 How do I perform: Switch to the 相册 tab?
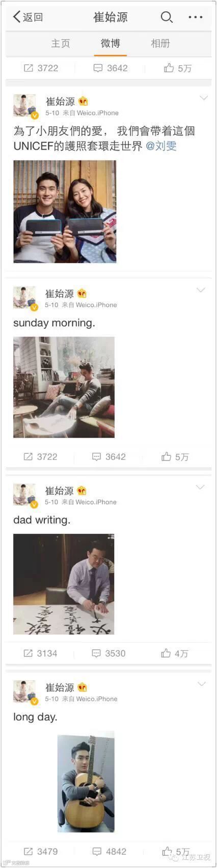[x=160, y=44]
